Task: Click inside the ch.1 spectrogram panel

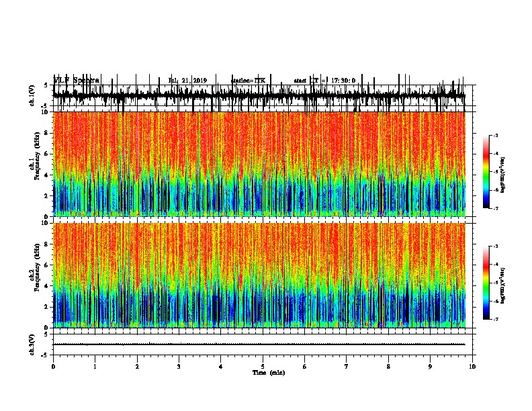Action: coord(259,164)
